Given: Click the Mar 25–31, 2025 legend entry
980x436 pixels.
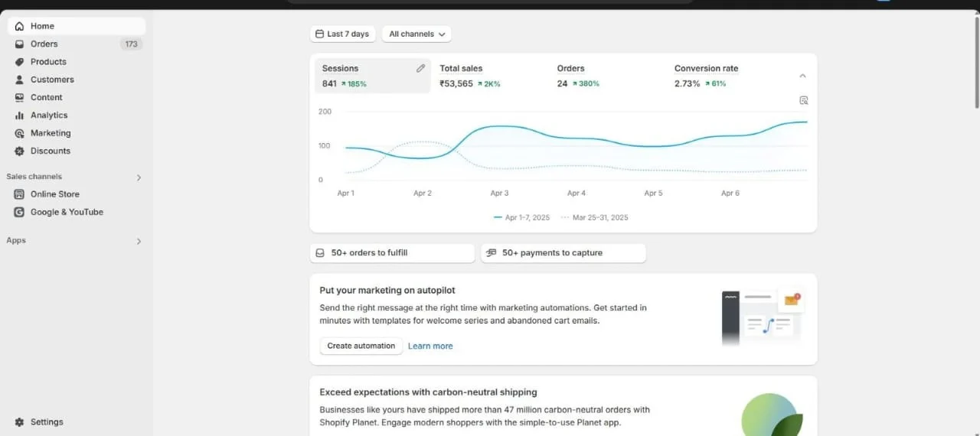Looking at the screenshot, I should click(594, 217).
